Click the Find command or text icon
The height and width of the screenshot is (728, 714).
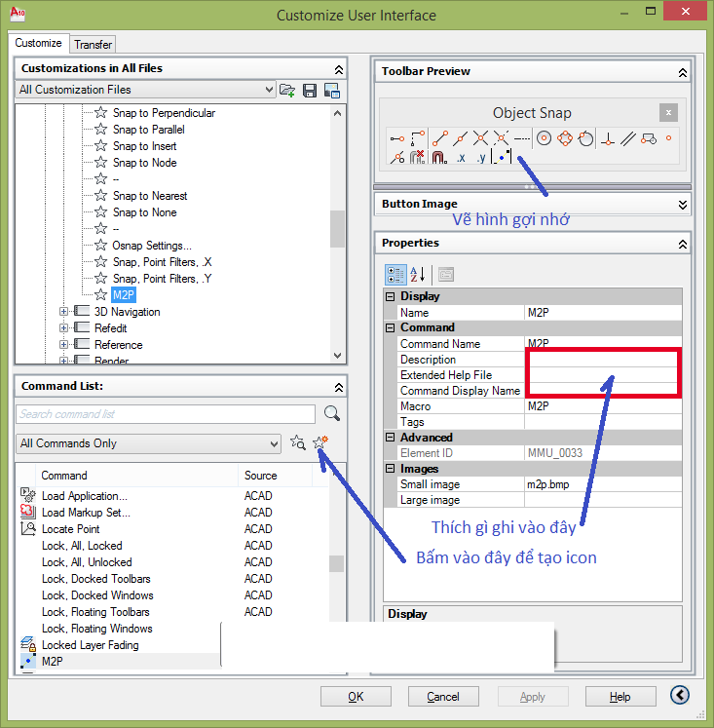tap(298, 443)
